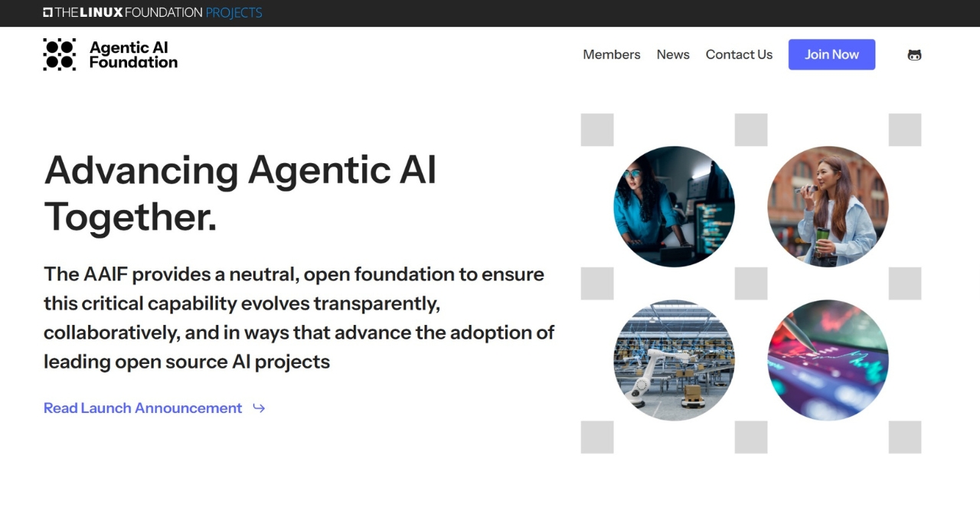Select the warehouse robot arm image
This screenshot has width=980, height=521.
tap(674, 360)
